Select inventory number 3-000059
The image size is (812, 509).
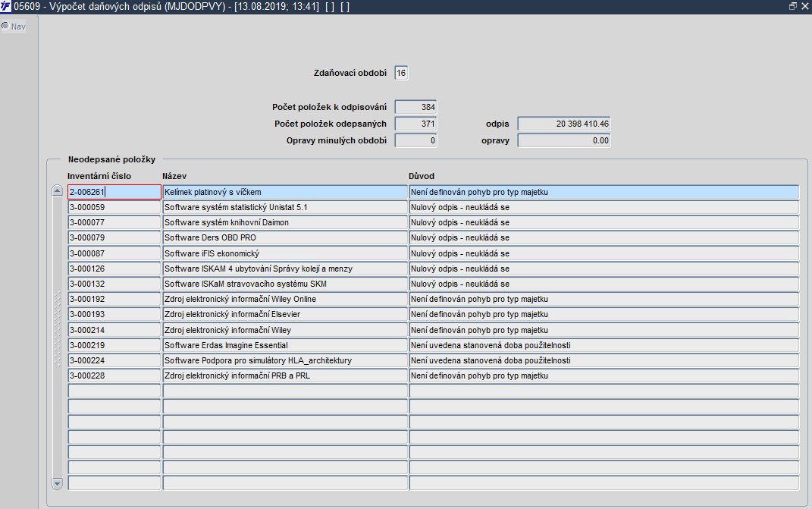pyautogui.click(x=114, y=207)
